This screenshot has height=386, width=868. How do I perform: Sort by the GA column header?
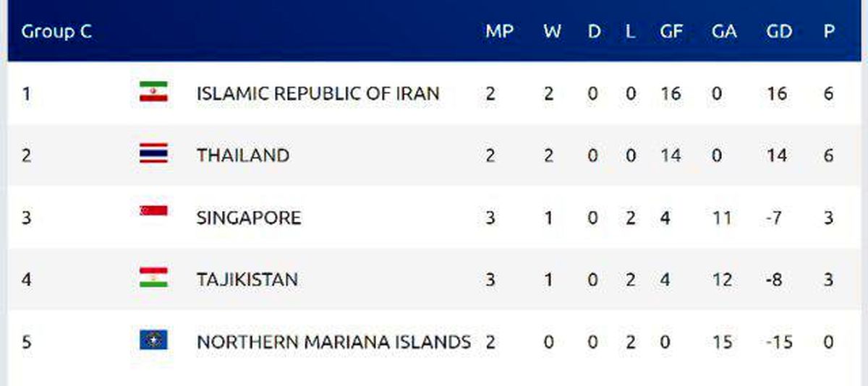(724, 33)
